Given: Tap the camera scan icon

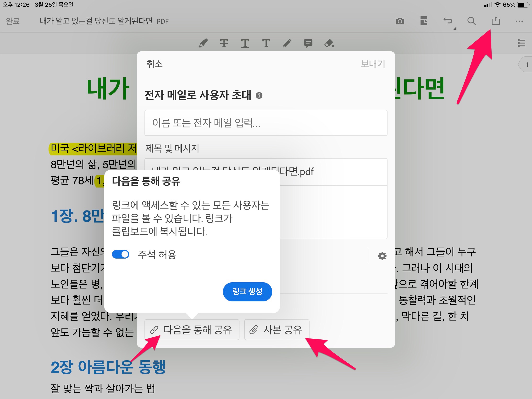Looking at the screenshot, I should click(x=399, y=21).
